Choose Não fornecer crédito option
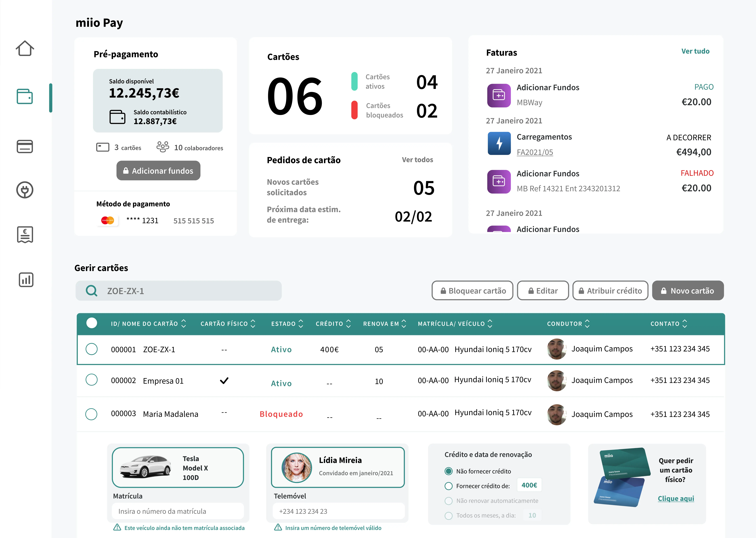 pyautogui.click(x=448, y=471)
